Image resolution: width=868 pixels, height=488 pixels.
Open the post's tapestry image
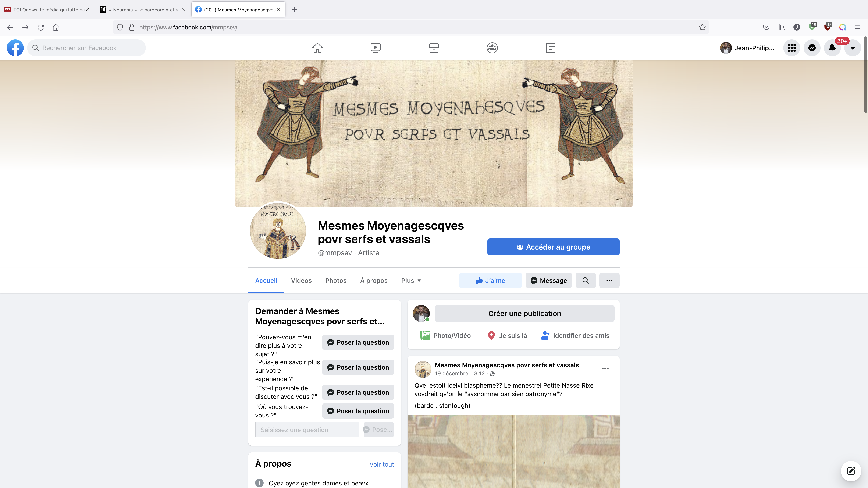[x=513, y=451]
